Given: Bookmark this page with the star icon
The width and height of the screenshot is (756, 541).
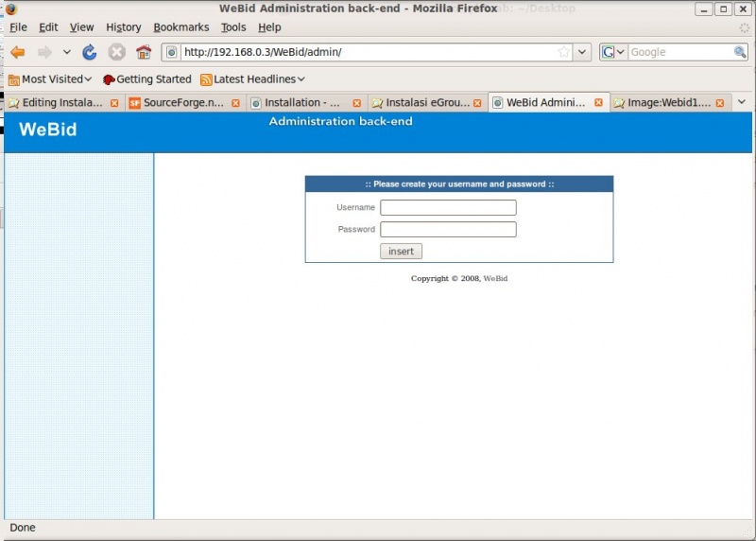Looking at the screenshot, I should [x=563, y=52].
